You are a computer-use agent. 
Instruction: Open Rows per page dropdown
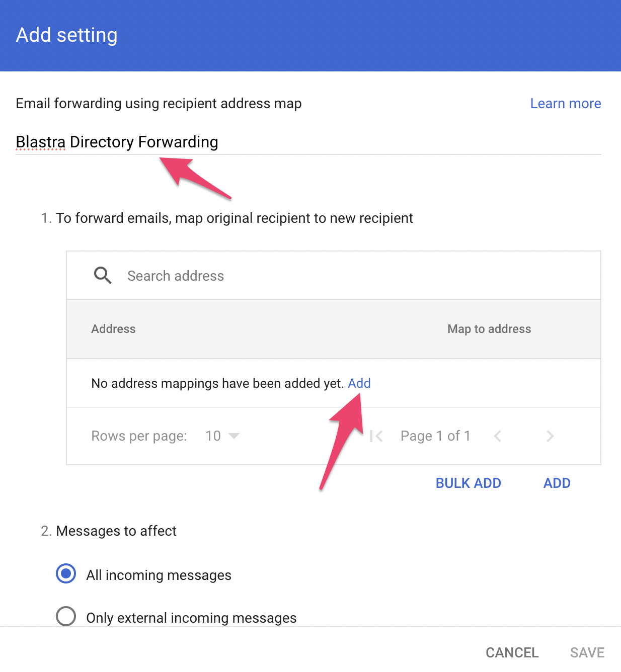(x=234, y=436)
